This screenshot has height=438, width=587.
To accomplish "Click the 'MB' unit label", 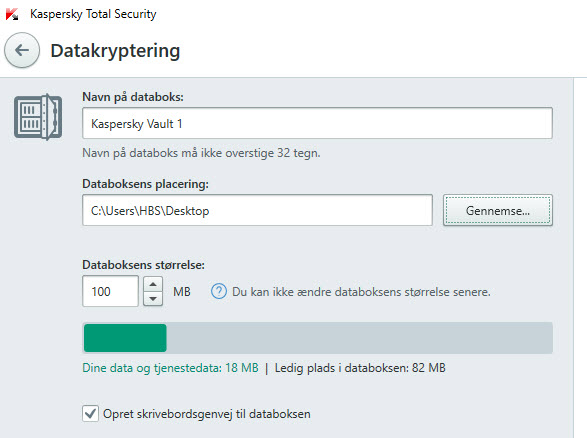I will (182, 292).
